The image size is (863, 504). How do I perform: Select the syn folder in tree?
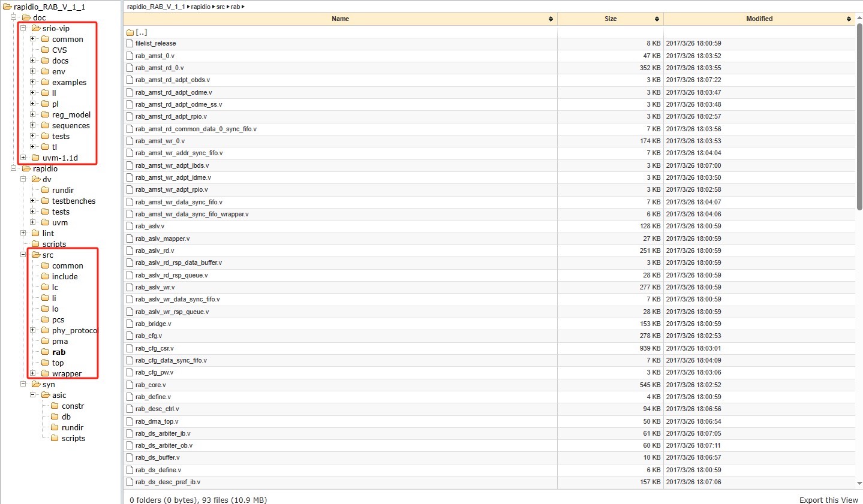click(x=49, y=384)
